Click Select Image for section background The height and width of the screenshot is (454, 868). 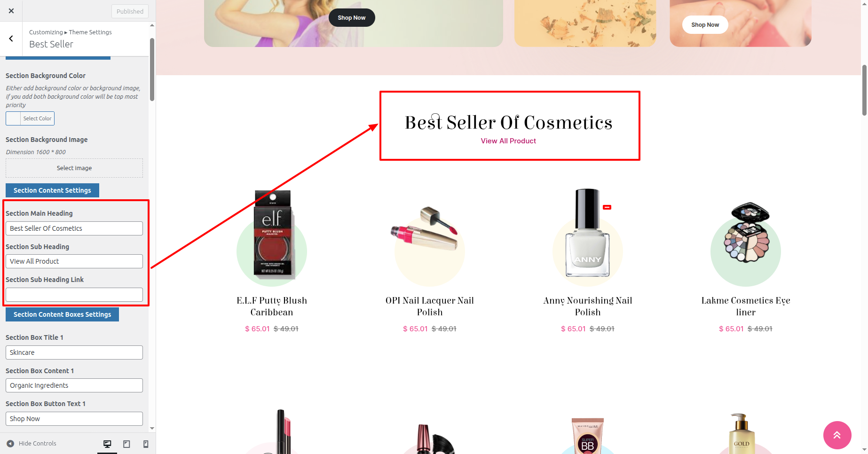74,168
